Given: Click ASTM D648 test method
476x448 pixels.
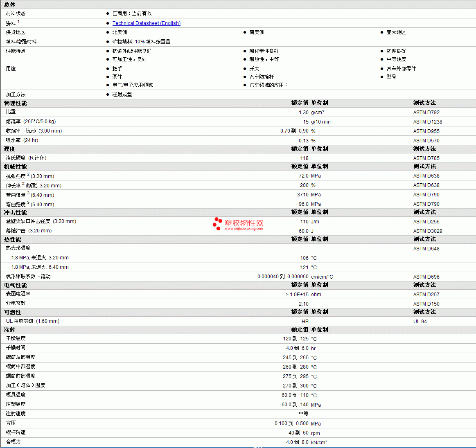Looking at the screenshot, I should point(426,249).
